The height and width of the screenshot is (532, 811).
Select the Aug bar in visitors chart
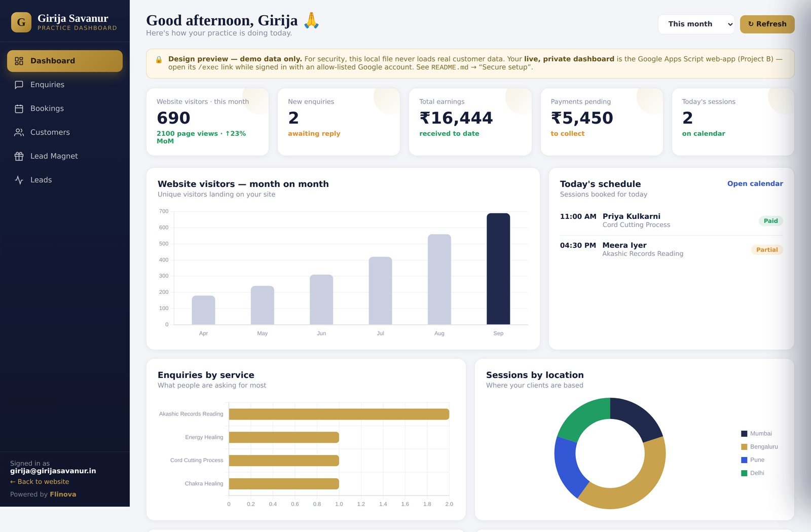(x=439, y=279)
